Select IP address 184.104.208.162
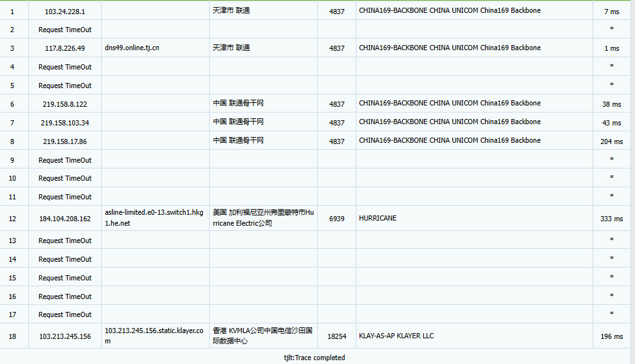This screenshot has height=364, width=635. [x=65, y=219]
